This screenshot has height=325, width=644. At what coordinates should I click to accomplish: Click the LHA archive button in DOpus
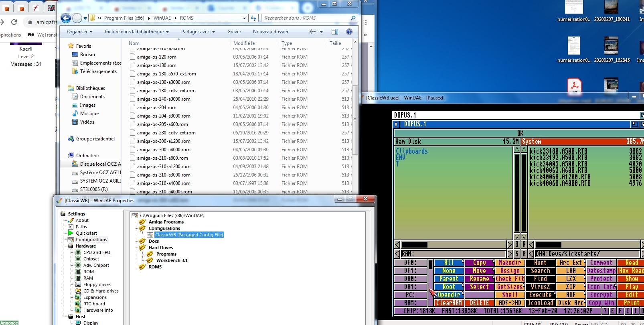(x=571, y=271)
